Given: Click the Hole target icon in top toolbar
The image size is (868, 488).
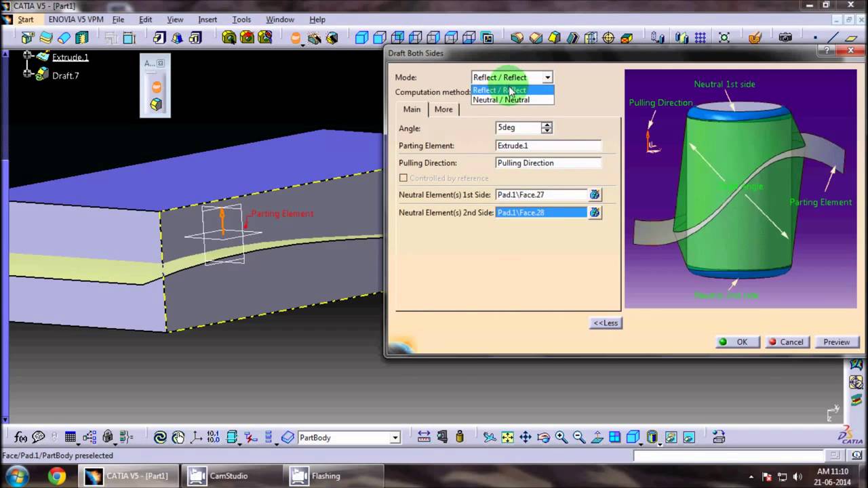Looking at the screenshot, I should pyautogui.click(x=608, y=38).
